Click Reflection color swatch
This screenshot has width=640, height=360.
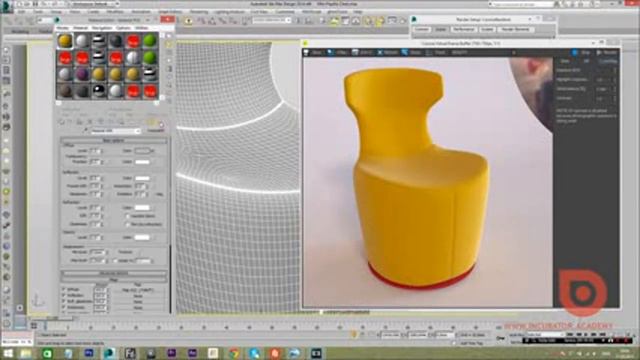pyautogui.click(x=142, y=178)
